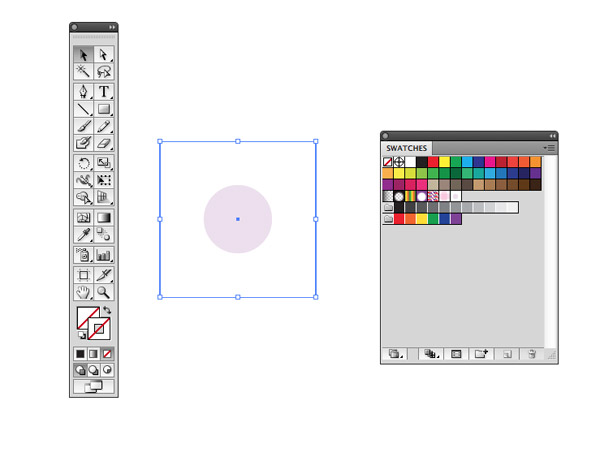Open Swatch Libraries menu
The height and width of the screenshot is (457, 600).
click(x=396, y=354)
